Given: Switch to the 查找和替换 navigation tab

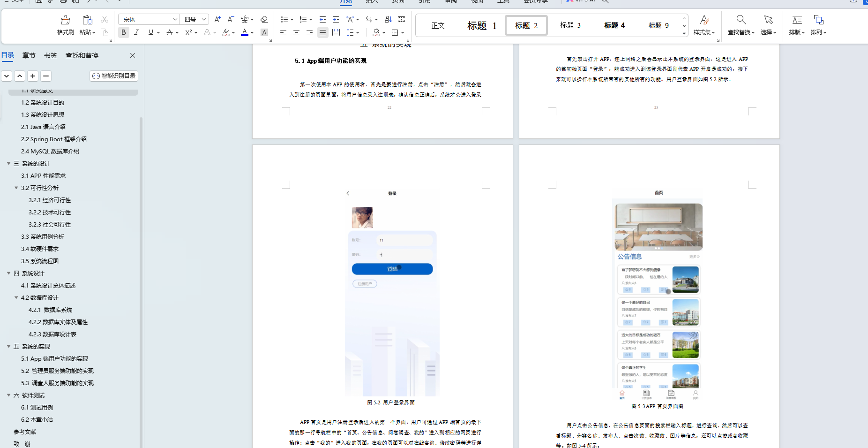Looking at the screenshot, I should [x=82, y=55].
